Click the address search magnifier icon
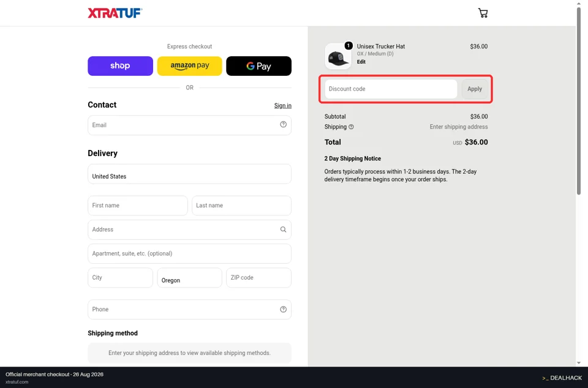 (x=283, y=229)
